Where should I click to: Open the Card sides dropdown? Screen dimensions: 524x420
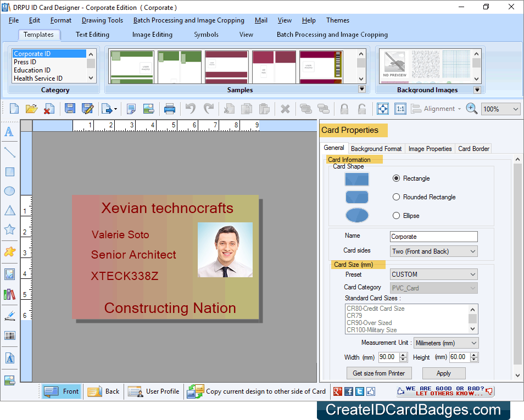click(434, 251)
